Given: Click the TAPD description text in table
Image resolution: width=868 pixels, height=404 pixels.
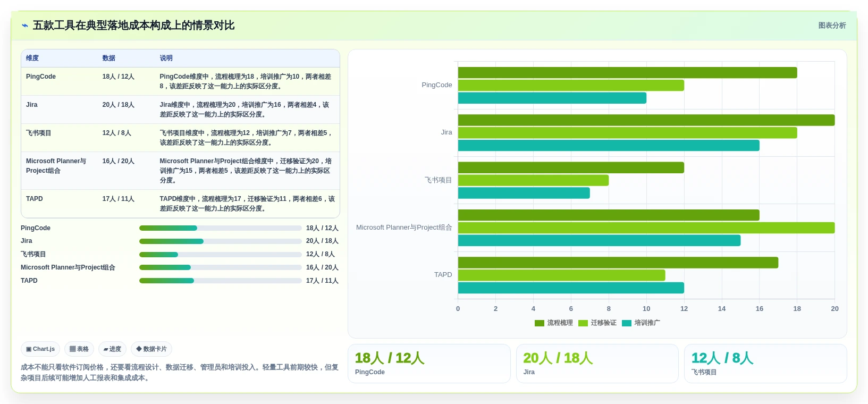Looking at the screenshot, I should pos(247,204).
